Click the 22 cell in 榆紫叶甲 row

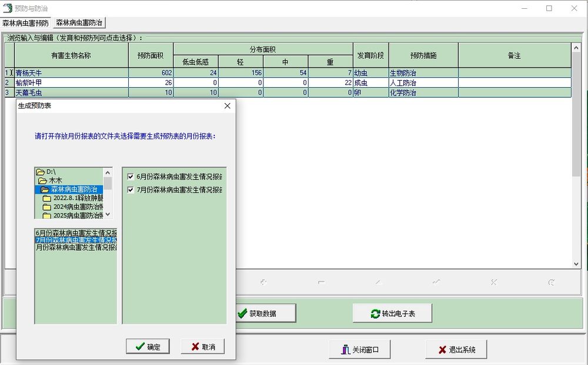click(330, 82)
